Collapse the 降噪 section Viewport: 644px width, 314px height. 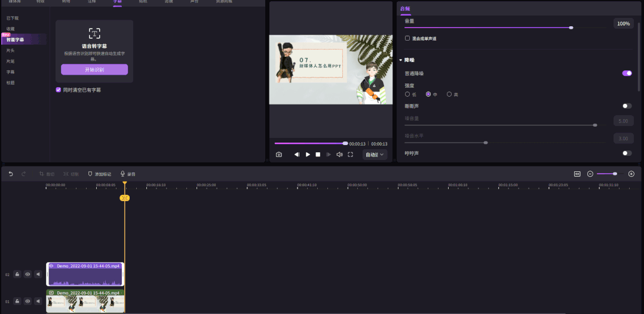400,60
